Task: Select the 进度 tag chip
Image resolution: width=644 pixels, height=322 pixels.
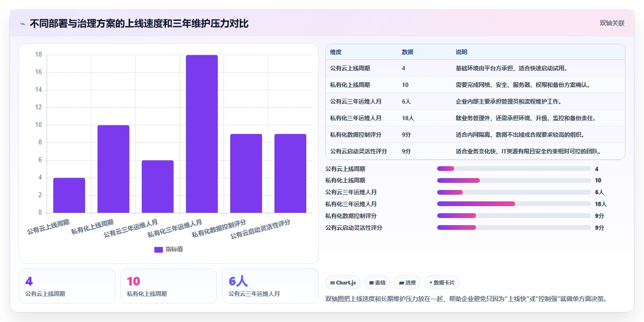Action: [x=407, y=283]
